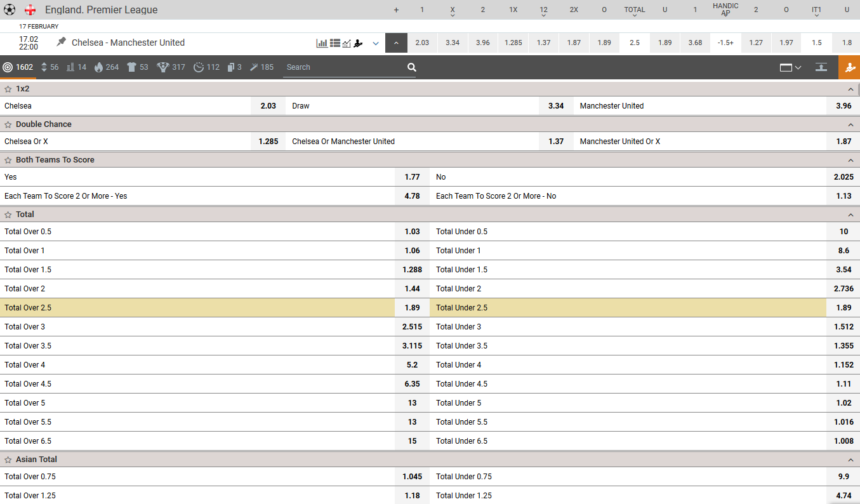Click the -1.5+ handicap value in match row
This screenshot has width=860, height=504.
point(725,43)
